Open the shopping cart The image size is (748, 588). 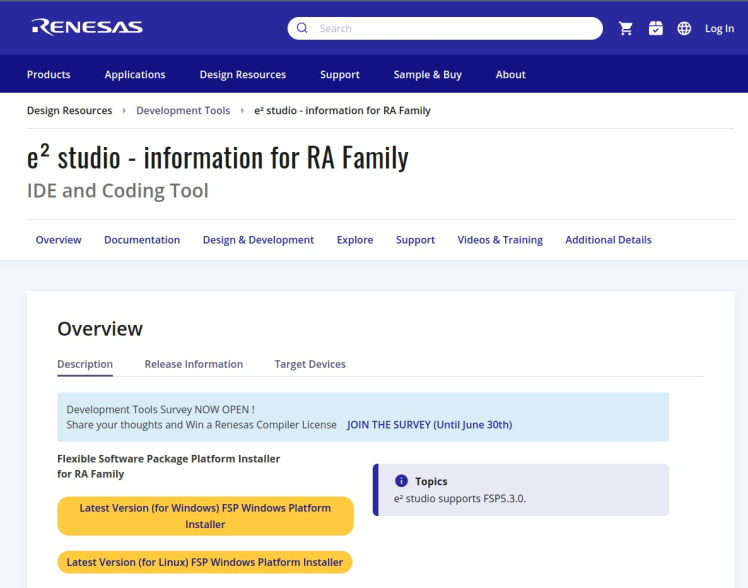[626, 28]
